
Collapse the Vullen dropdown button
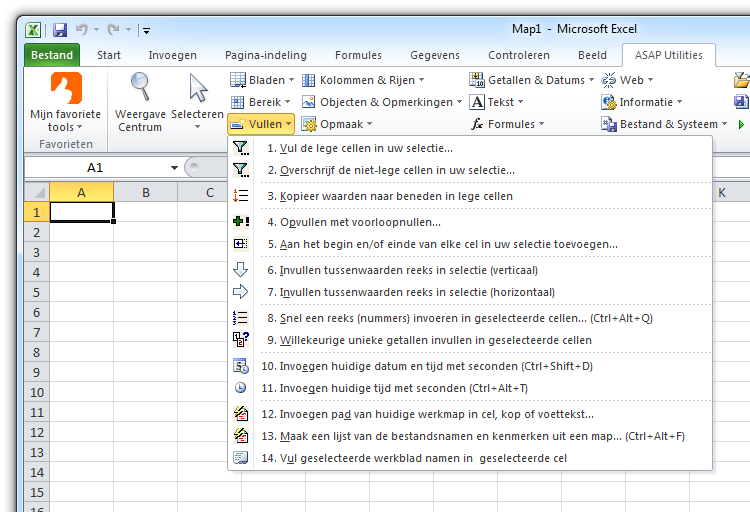point(261,124)
